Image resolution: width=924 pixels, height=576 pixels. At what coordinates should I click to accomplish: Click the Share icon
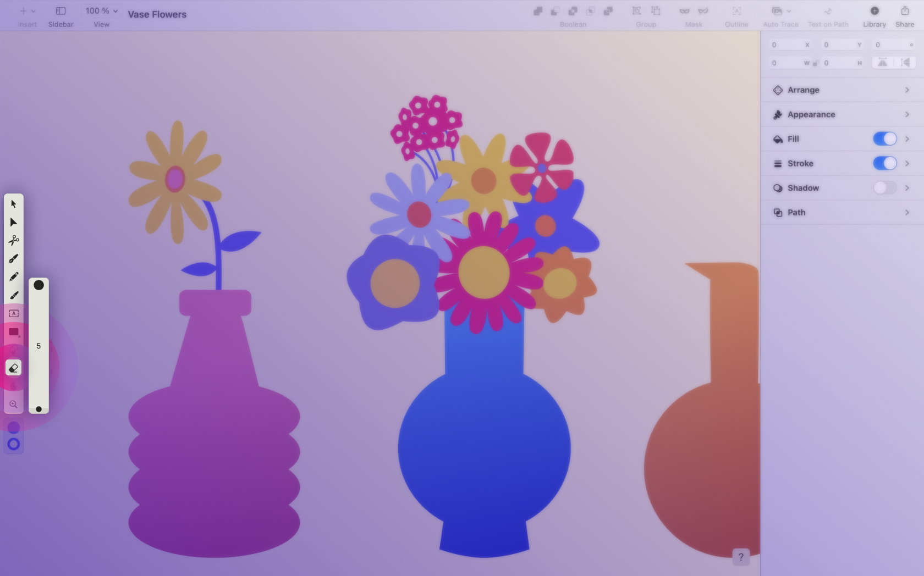[905, 11]
